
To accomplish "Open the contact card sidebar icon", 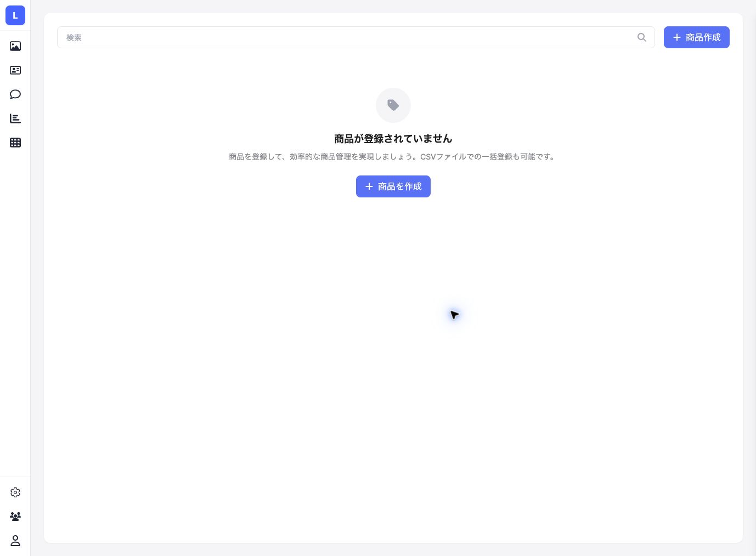I will pos(15,70).
